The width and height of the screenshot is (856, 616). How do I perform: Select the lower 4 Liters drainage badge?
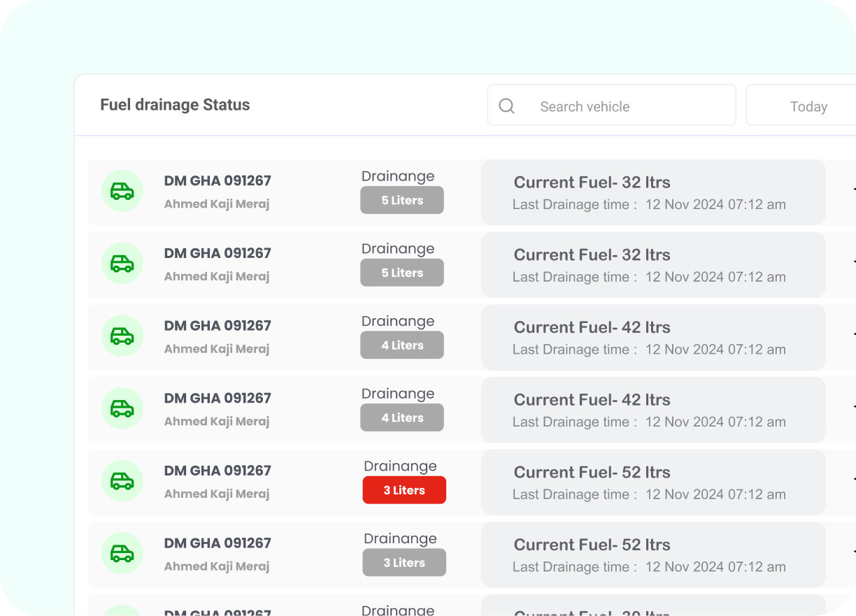coord(402,417)
